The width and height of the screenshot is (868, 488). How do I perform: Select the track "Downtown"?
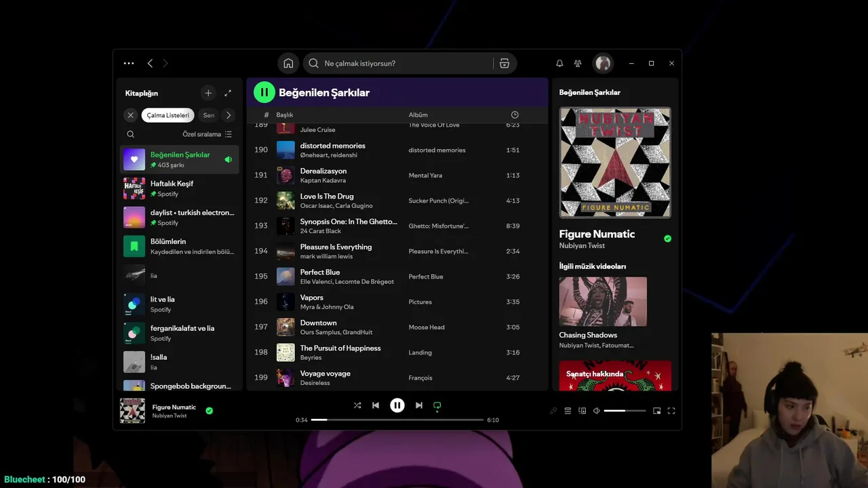click(319, 323)
